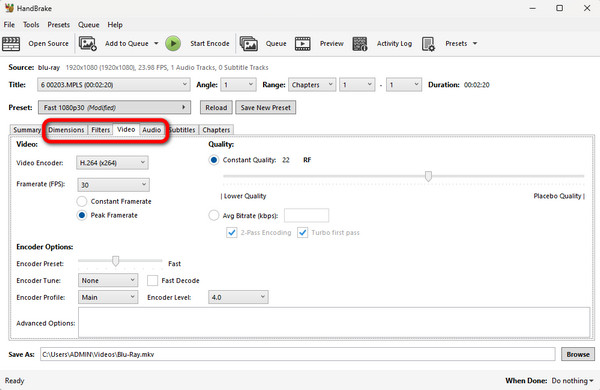This screenshot has height=390, width=600.
Task: Open the File menu
Action: tap(9, 25)
